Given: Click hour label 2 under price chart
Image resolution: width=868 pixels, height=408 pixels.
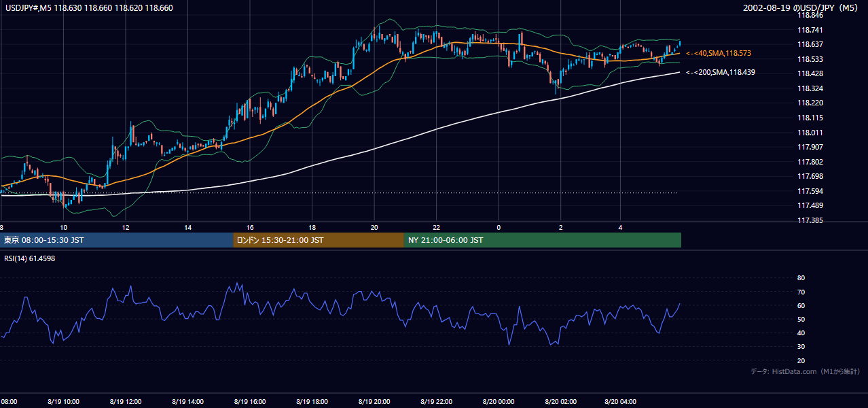Looking at the screenshot, I should point(560,227).
